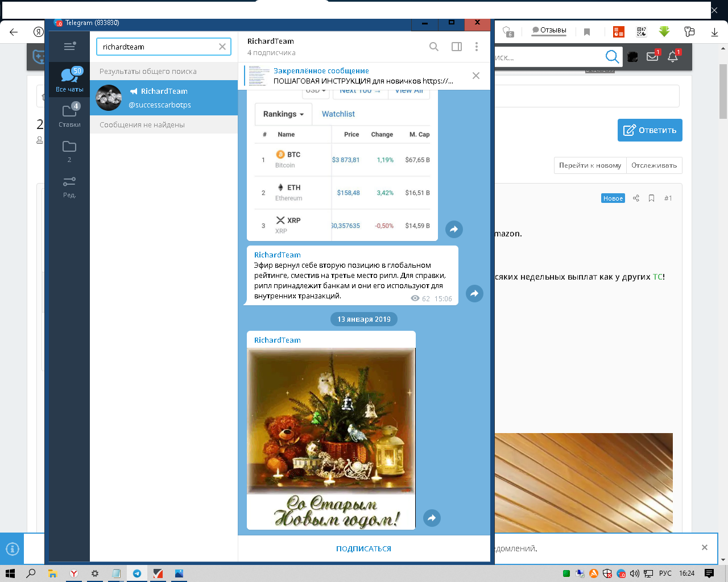Screen dimensions: 728x582
Task: Subscribe with the ПОДПИСАТЬСЯ button
Action: point(364,549)
